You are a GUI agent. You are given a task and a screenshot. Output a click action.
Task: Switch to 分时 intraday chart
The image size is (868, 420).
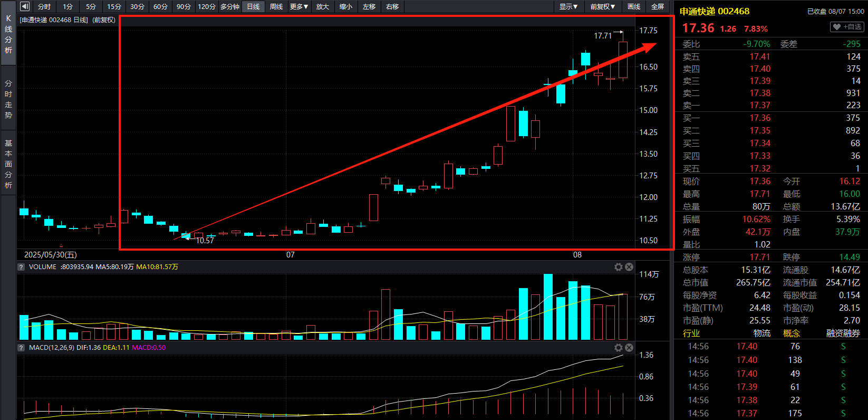(44, 6)
